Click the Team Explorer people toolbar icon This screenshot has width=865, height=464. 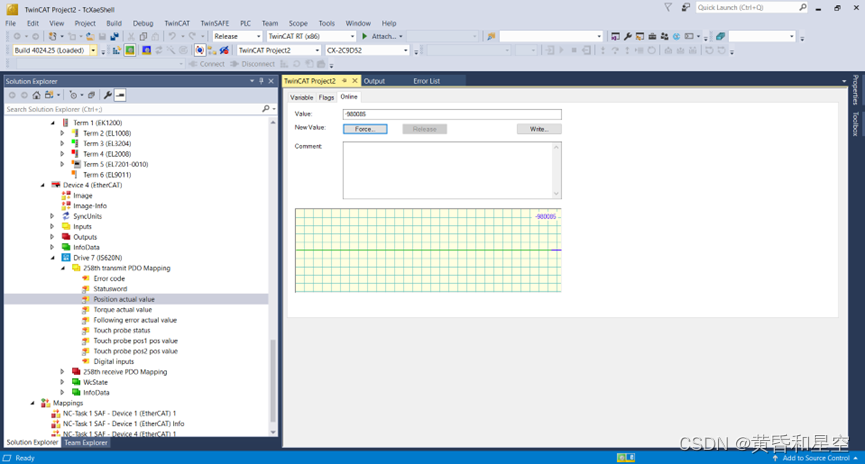point(664,36)
